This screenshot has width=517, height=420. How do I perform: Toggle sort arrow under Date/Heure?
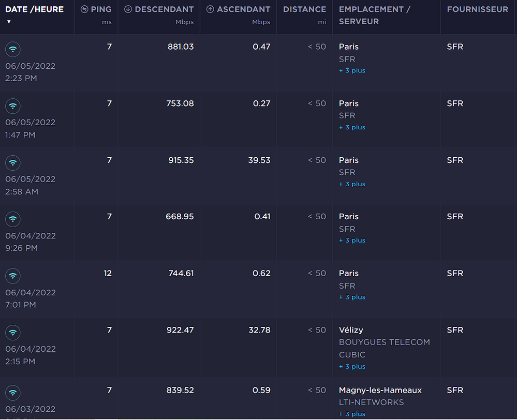point(9,22)
